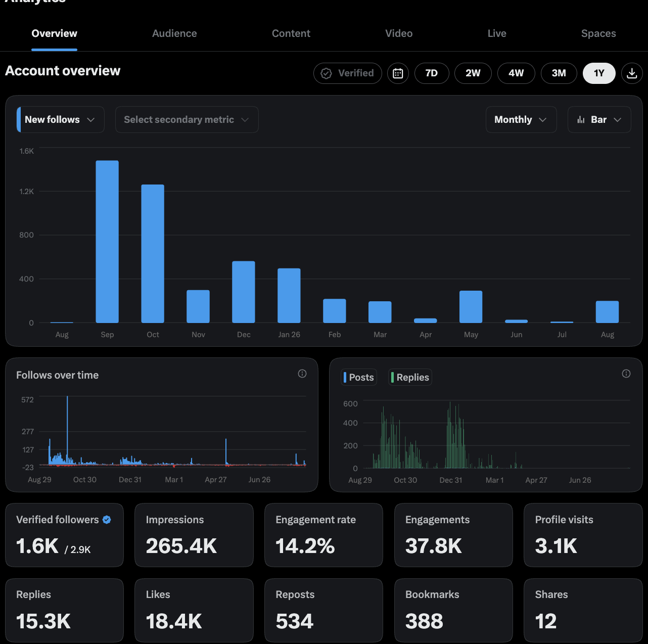Click the bar chart icon in chart type selector
This screenshot has height=644, width=648.
(581, 120)
